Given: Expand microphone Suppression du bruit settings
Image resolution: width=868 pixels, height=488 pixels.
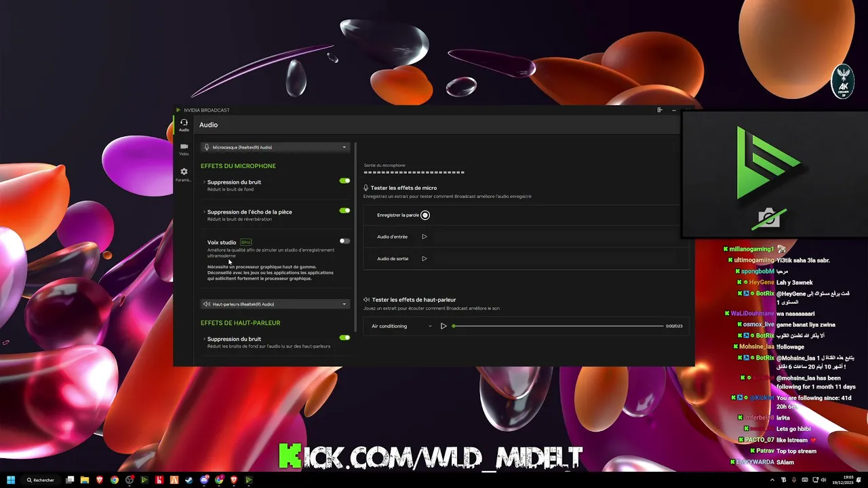Looking at the screenshot, I should (204, 182).
